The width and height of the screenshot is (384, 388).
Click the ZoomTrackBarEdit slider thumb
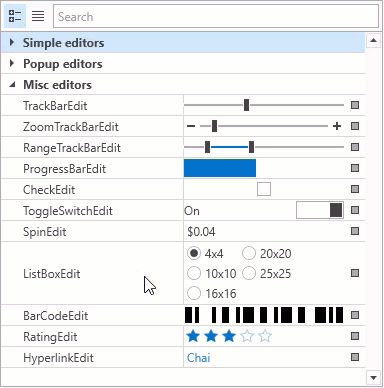pos(214,126)
